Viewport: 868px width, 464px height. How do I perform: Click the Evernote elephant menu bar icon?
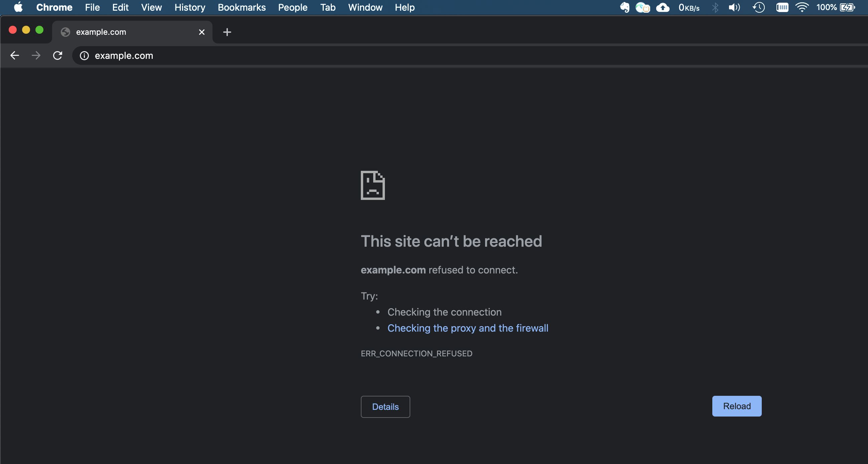pos(624,7)
